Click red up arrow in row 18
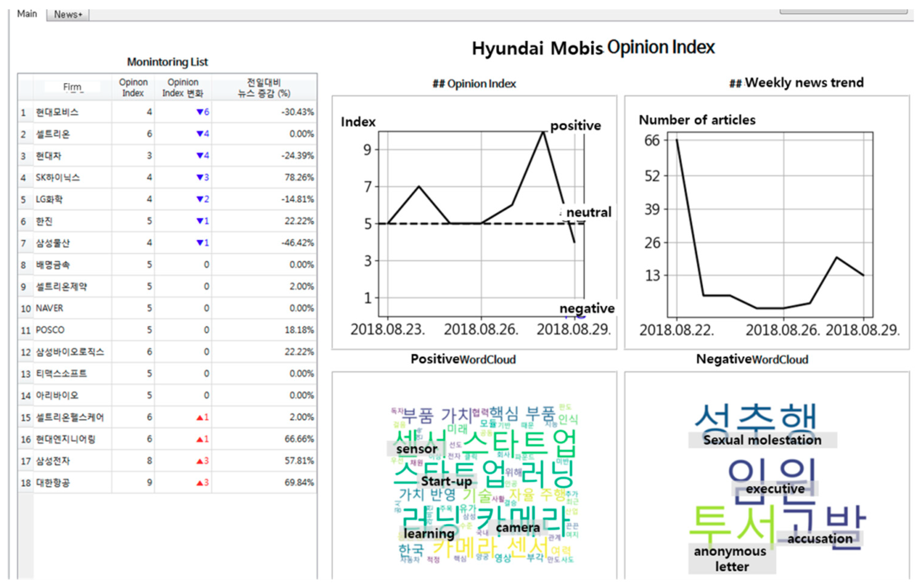This screenshot has width=917, height=588. click(x=199, y=483)
